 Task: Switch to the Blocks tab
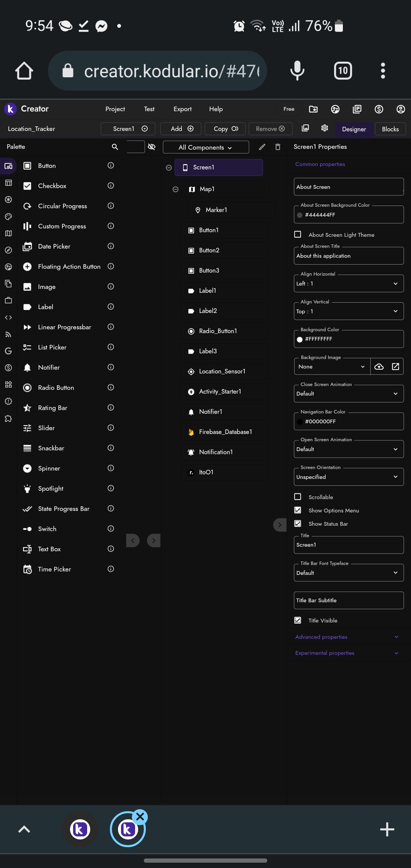click(390, 129)
